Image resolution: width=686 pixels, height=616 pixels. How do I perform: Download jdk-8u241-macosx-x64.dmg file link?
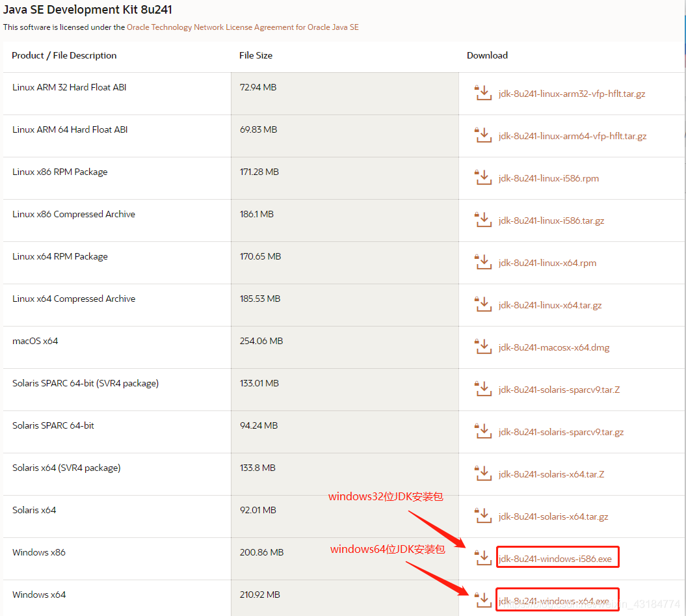pos(554,347)
